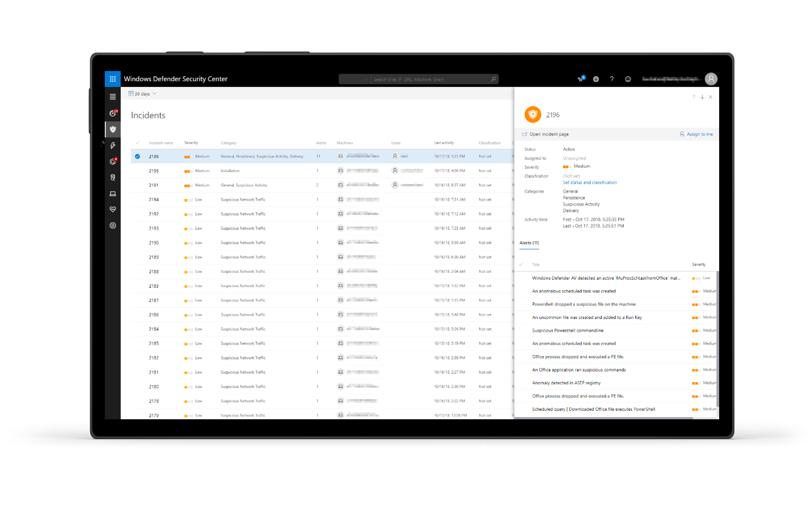This screenshot has width=812, height=507.
Task: Open settings gear in sidebar
Action: [113, 225]
